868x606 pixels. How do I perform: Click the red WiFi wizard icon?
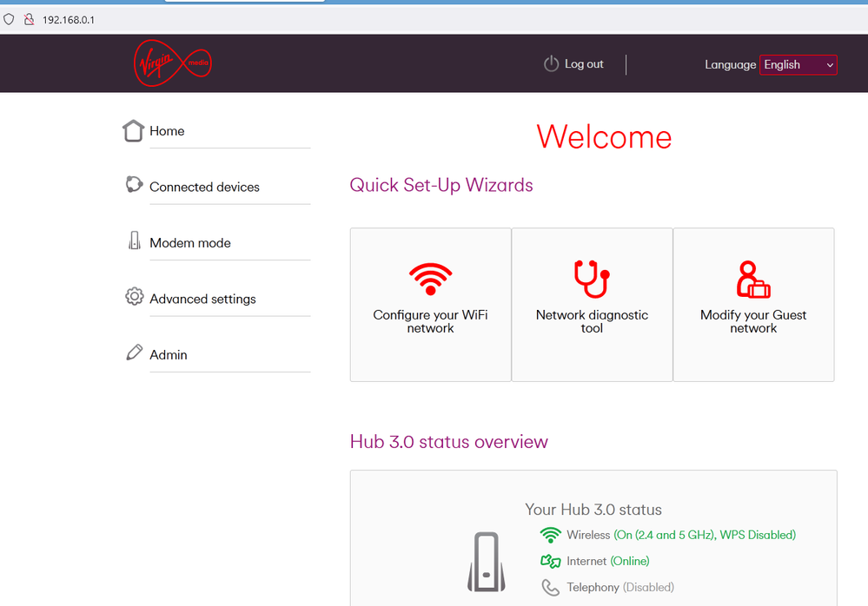click(x=430, y=280)
